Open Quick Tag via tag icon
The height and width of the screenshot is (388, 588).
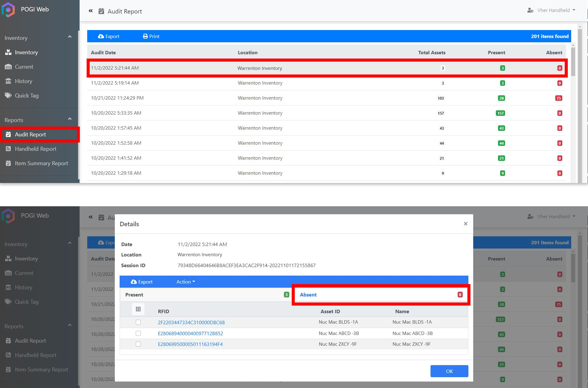click(x=8, y=95)
